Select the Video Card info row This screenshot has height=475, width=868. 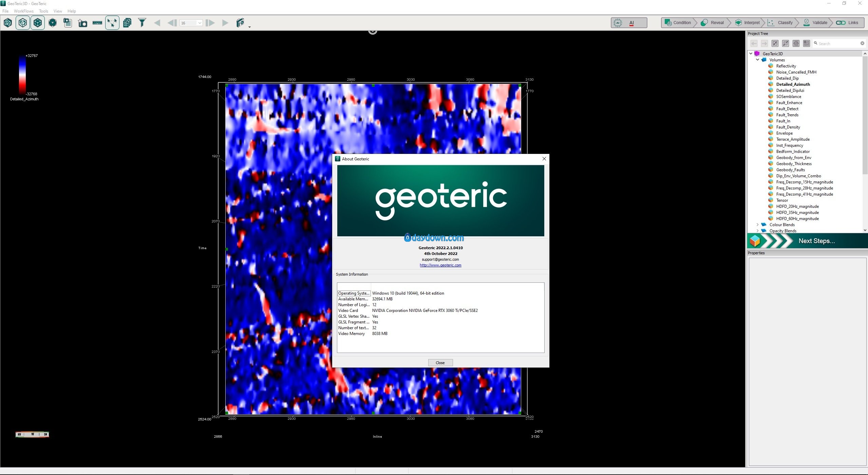point(440,310)
